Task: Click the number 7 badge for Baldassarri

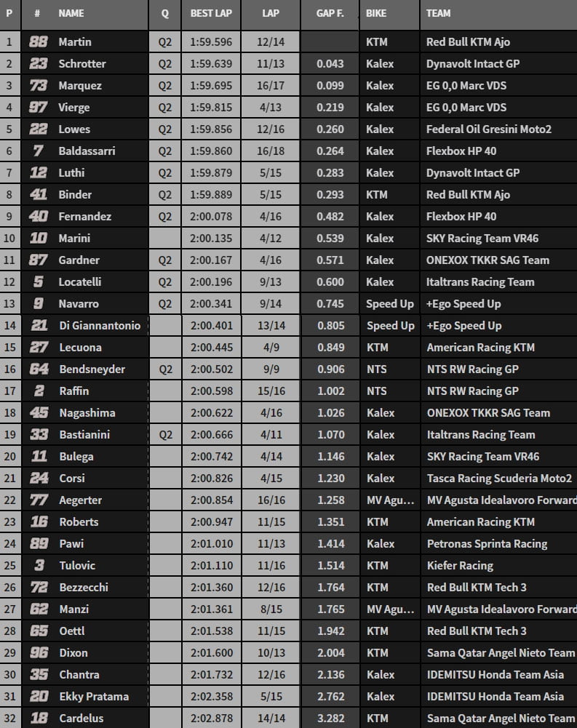Action: coord(38,151)
